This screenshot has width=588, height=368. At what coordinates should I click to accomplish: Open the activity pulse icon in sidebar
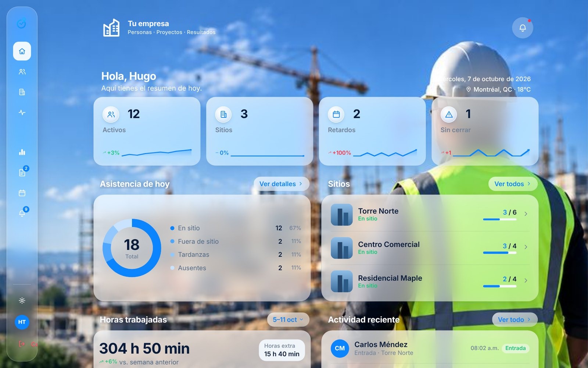(22, 113)
